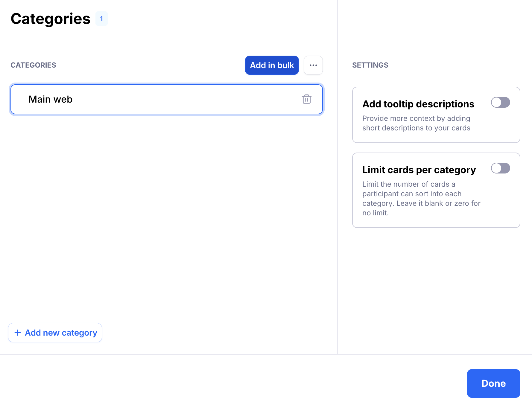
Task: Click the SETTINGS section label
Action: [x=370, y=65]
